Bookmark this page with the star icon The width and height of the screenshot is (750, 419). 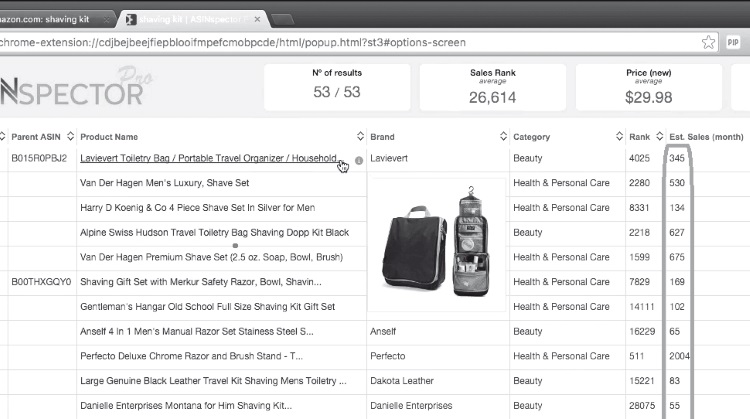pyautogui.click(x=708, y=42)
